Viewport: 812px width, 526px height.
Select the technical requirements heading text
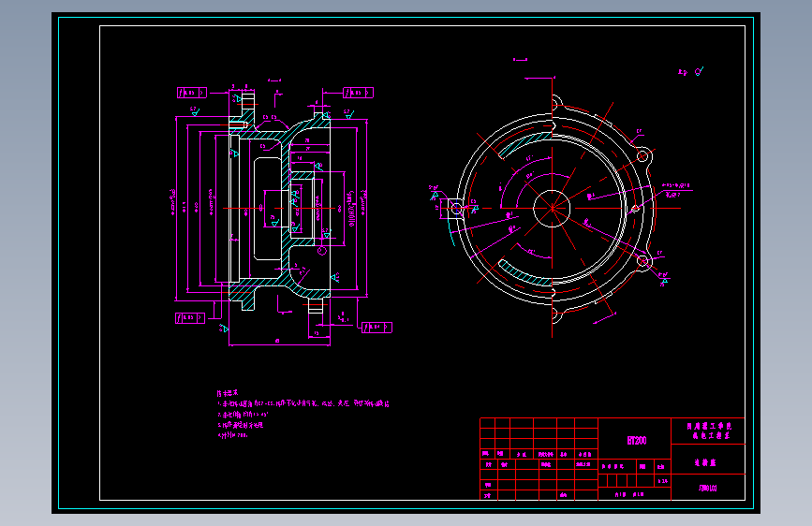228,393
